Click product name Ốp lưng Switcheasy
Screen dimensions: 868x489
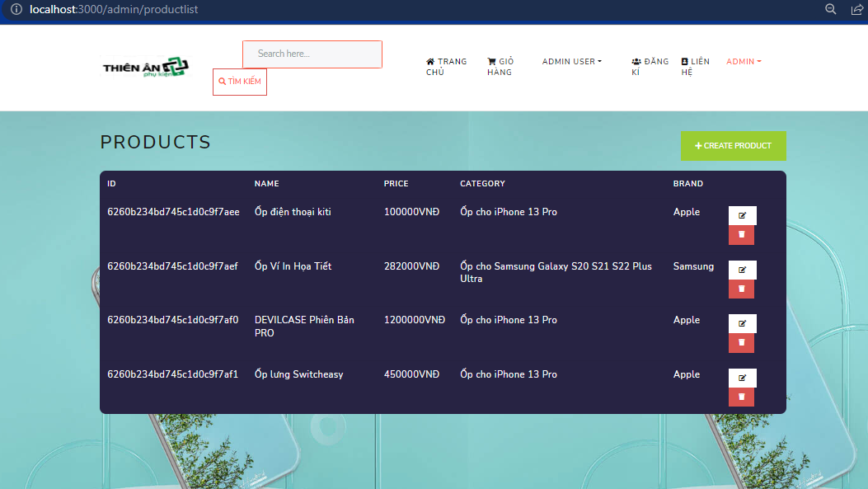click(x=299, y=374)
